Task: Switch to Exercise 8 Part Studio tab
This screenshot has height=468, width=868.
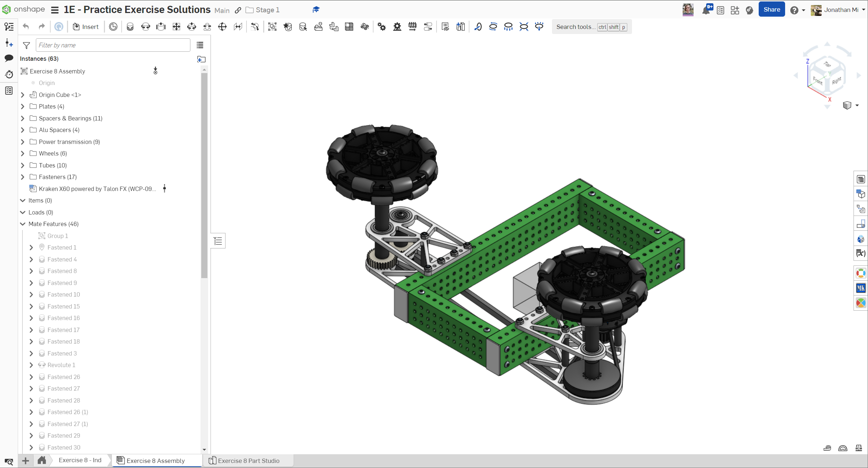Action: [248, 460]
